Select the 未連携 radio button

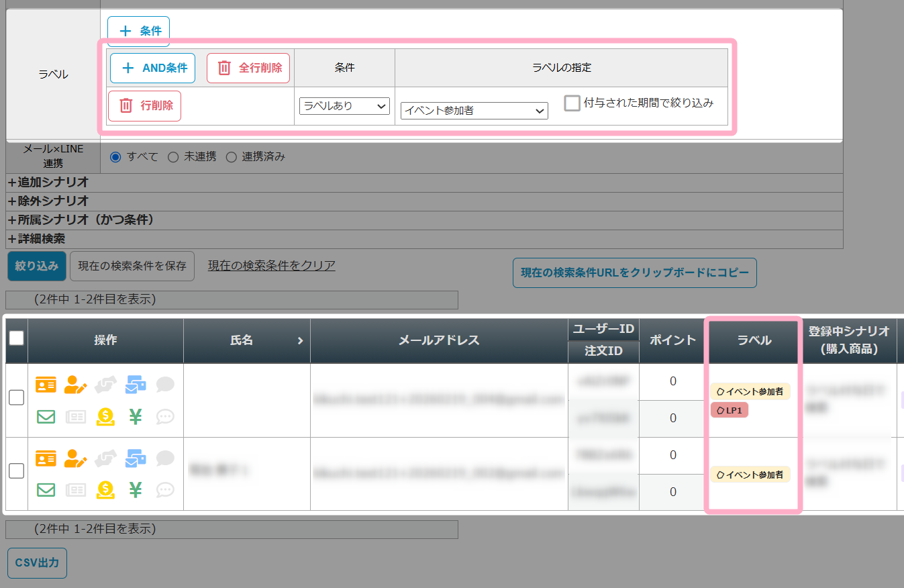tap(172, 157)
